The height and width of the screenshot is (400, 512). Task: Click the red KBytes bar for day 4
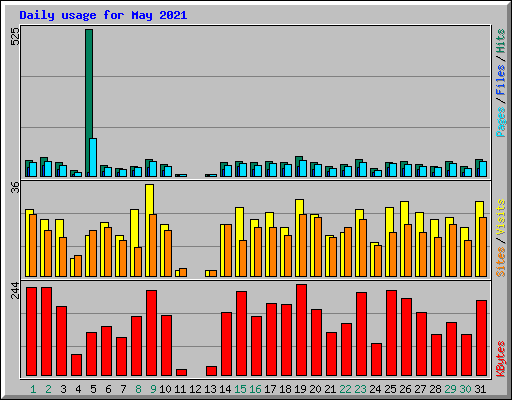tap(76, 365)
